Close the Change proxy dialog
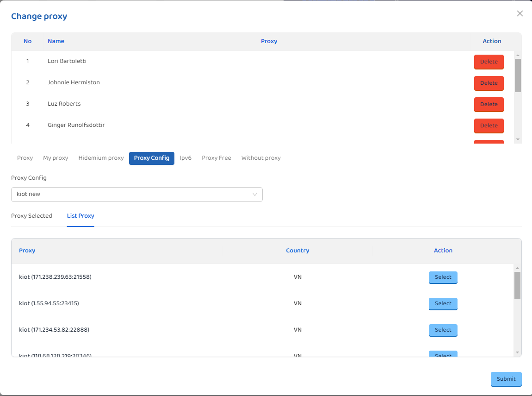 click(520, 13)
